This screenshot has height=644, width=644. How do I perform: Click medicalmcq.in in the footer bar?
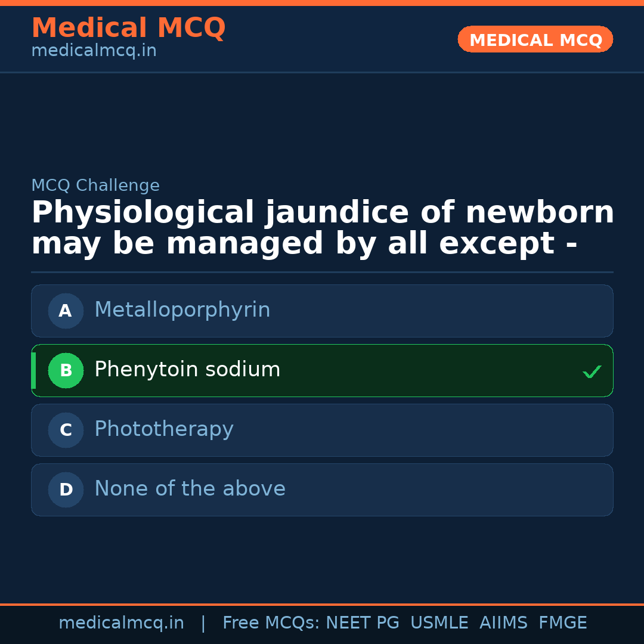[121, 623]
